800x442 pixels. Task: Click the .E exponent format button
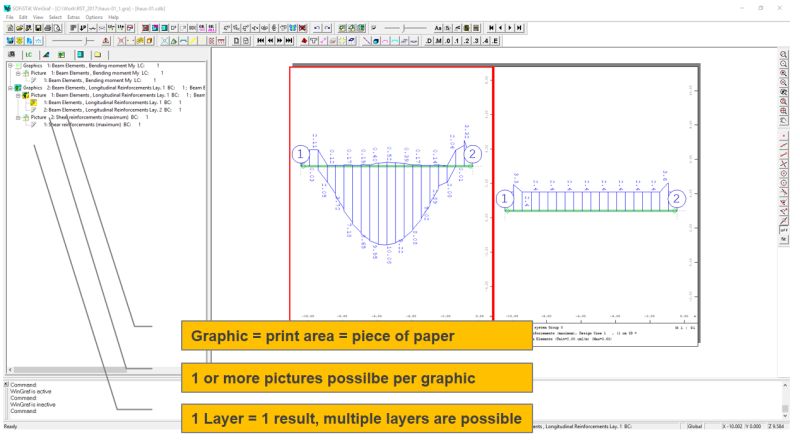pos(495,41)
